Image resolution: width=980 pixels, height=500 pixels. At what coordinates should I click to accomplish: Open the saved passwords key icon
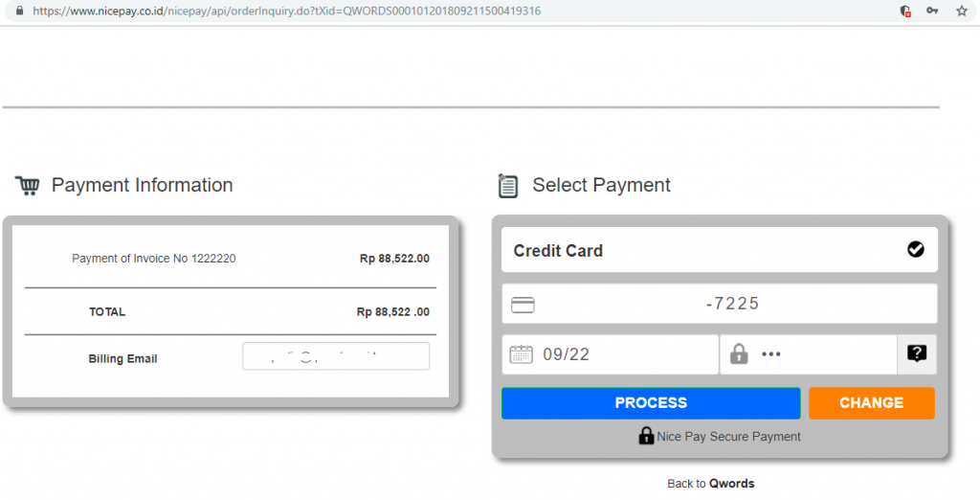(932, 11)
